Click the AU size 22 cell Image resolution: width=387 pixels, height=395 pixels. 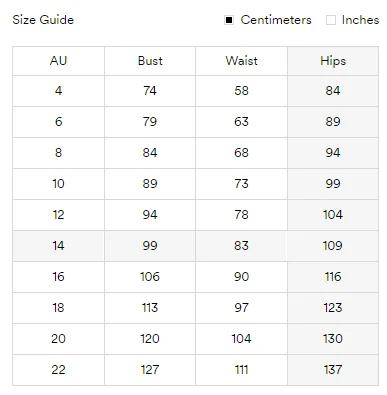[58, 370]
